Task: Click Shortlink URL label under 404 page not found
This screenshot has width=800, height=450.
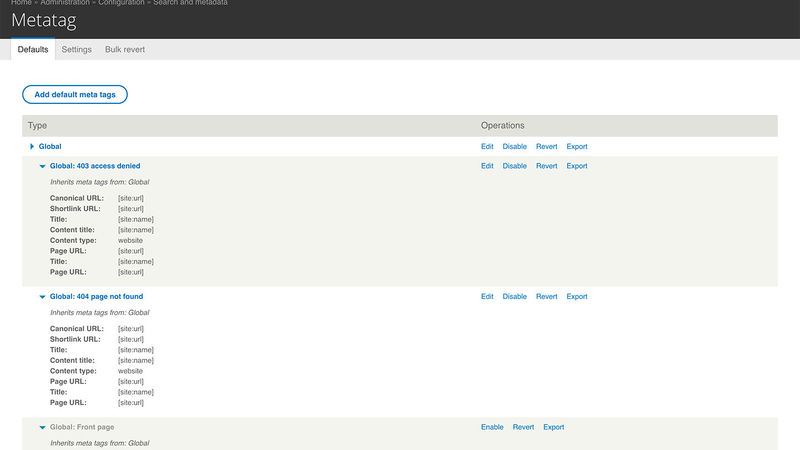Action: coord(75,339)
